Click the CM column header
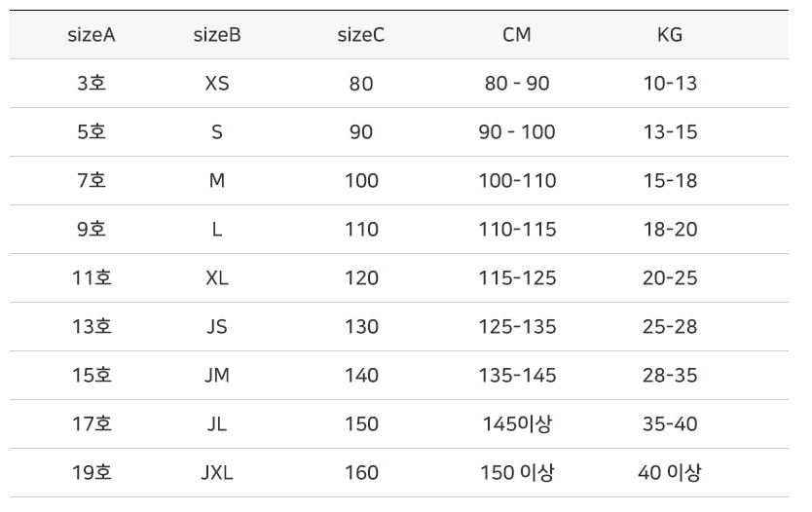The image size is (812, 512). coord(517,35)
